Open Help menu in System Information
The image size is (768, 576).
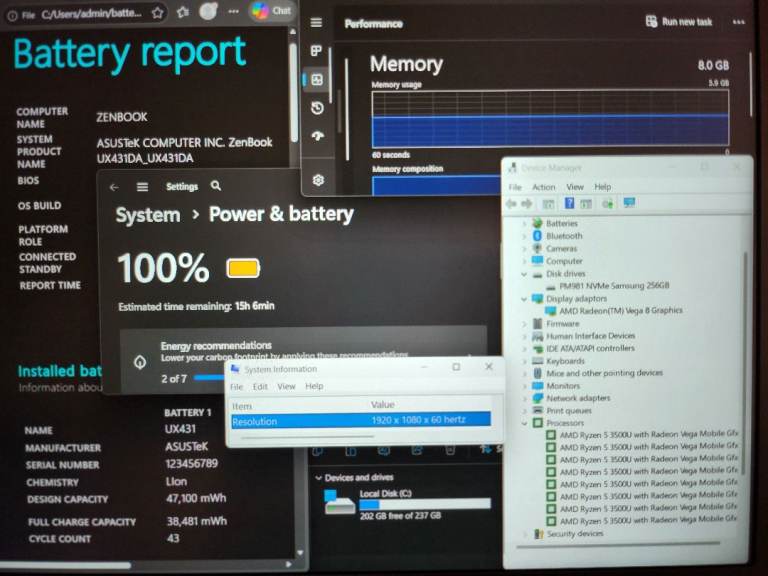point(314,386)
